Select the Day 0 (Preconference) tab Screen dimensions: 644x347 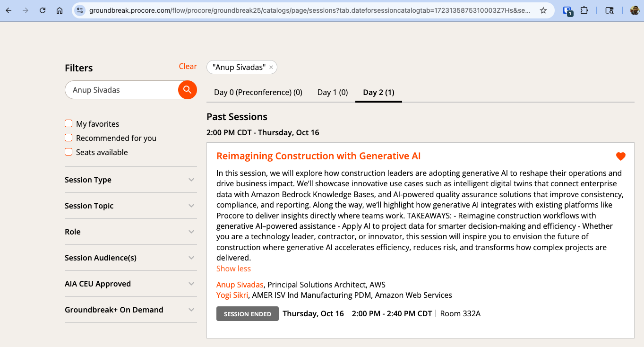(x=258, y=92)
